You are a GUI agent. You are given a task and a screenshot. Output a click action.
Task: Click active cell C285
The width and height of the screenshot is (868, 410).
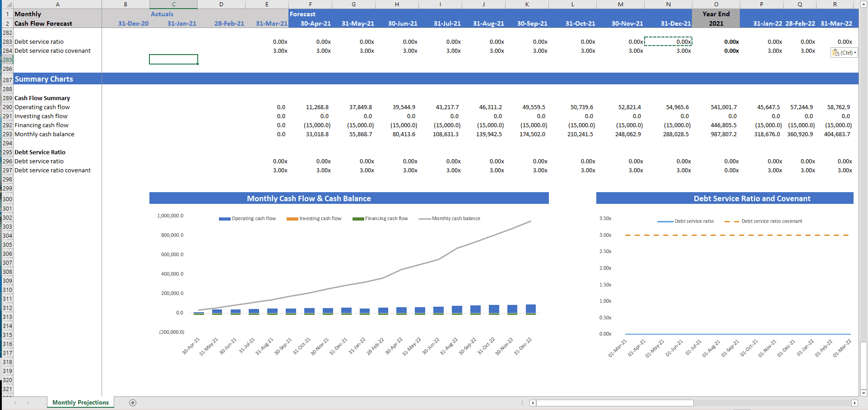pos(173,60)
